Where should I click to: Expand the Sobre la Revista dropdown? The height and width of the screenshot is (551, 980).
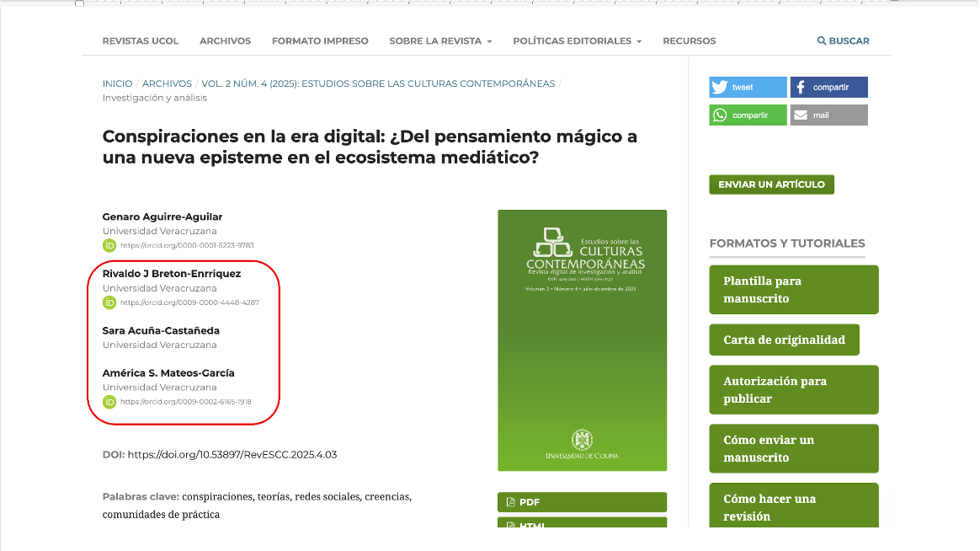[x=439, y=40]
